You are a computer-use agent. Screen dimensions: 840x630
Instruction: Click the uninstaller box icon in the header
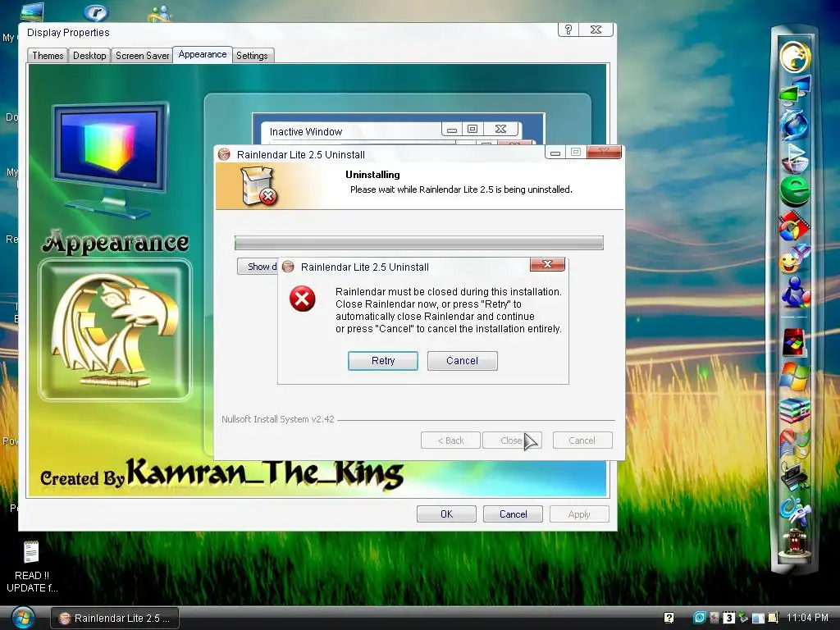pos(258,186)
